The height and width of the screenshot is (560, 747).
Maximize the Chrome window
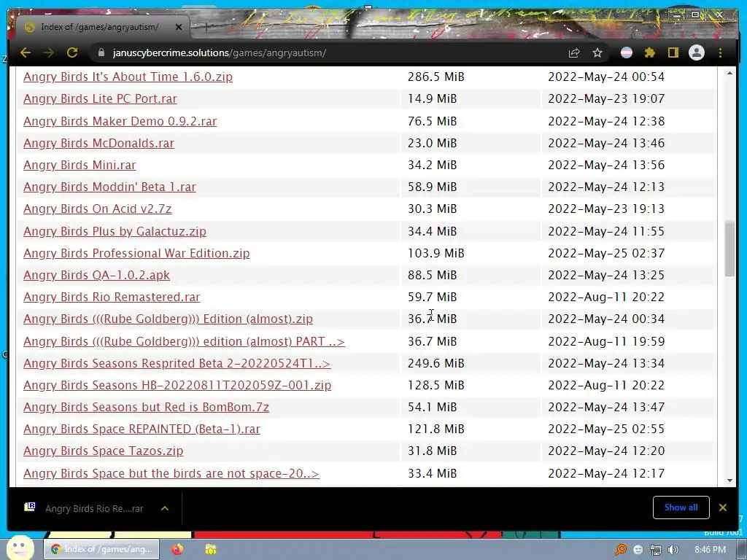coord(695,15)
